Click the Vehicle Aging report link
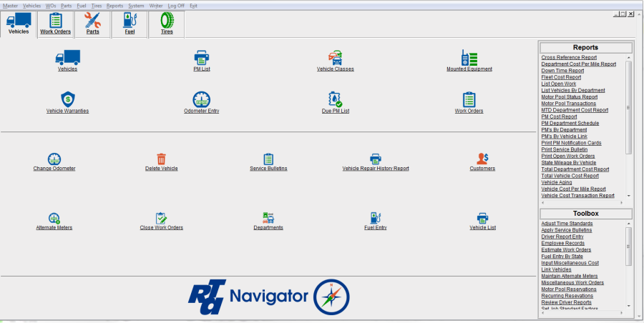The width and height of the screenshot is (644, 323). point(556,182)
